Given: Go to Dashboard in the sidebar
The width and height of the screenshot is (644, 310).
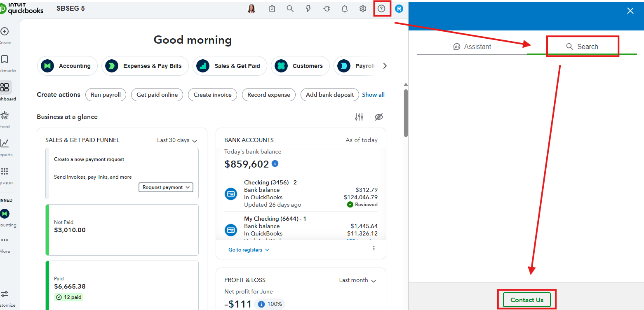Looking at the screenshot, I should point(5,87).
